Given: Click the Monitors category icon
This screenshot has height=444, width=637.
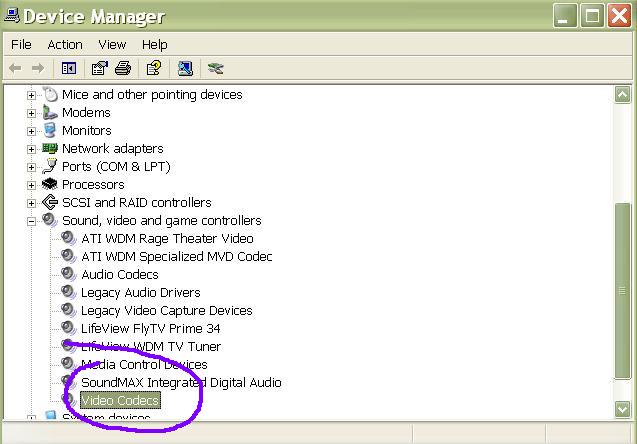Looking at the screenshot, I should (50, 130).
